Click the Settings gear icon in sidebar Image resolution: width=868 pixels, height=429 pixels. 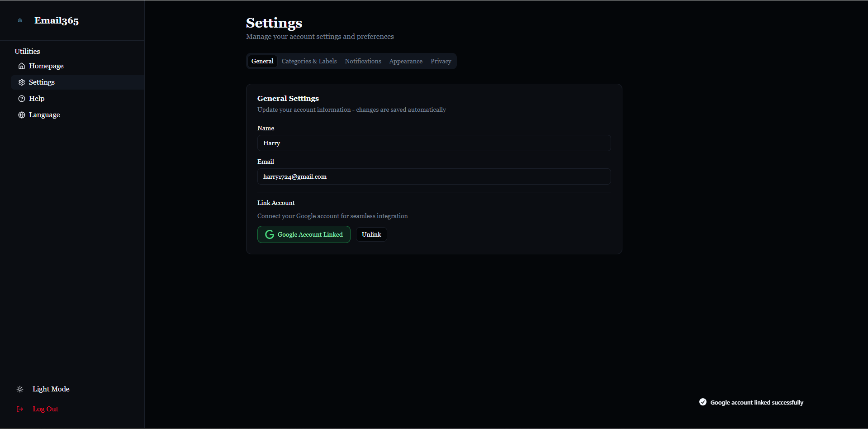21,82
